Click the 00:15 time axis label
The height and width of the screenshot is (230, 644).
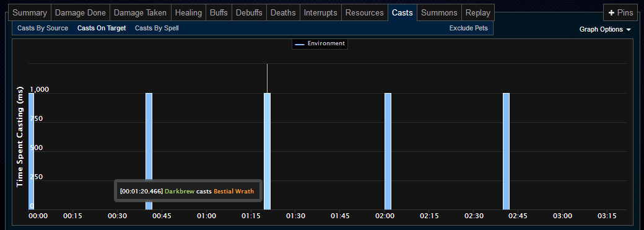coord(73,216)
